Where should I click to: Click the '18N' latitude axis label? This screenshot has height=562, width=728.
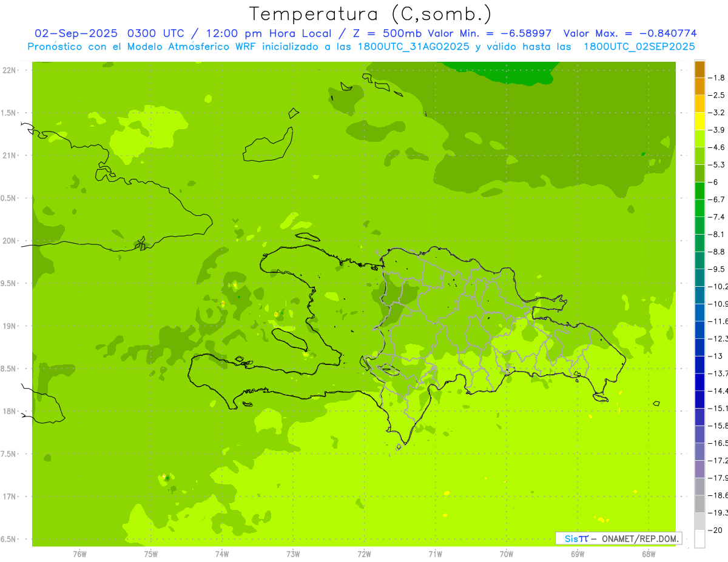(10, 412)
